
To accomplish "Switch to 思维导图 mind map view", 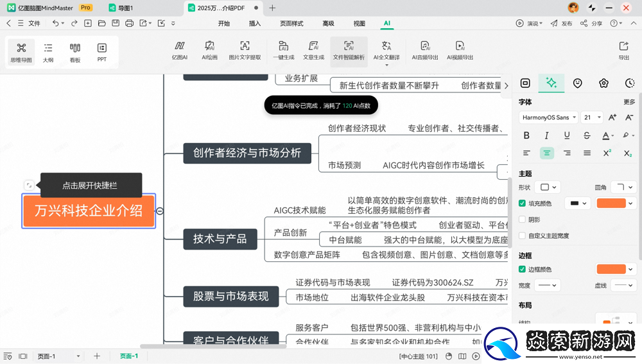I will [21, 52].
